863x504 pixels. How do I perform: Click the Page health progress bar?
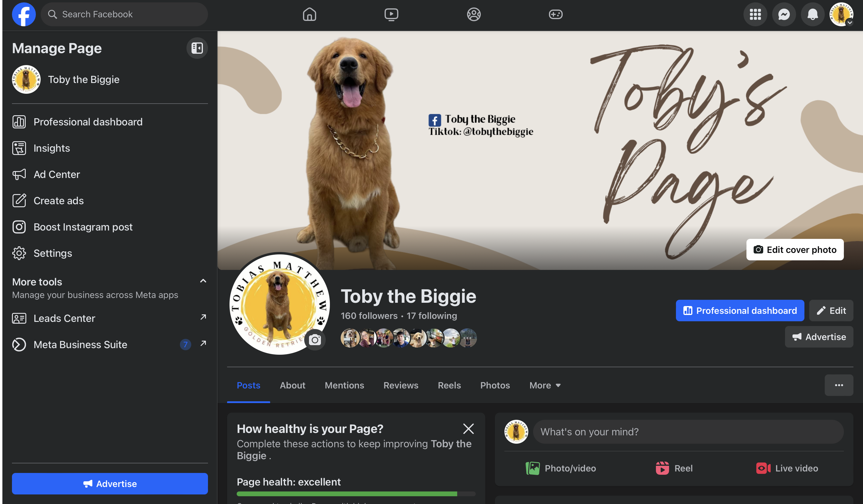click(x=356, y=494)
